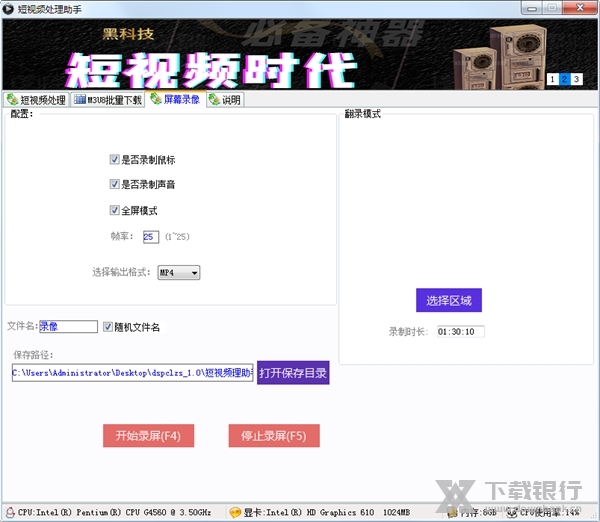Click the CPU Intel Pentium status text
The width and height of the screenshot is (600, 522).
tap(114, 512)
